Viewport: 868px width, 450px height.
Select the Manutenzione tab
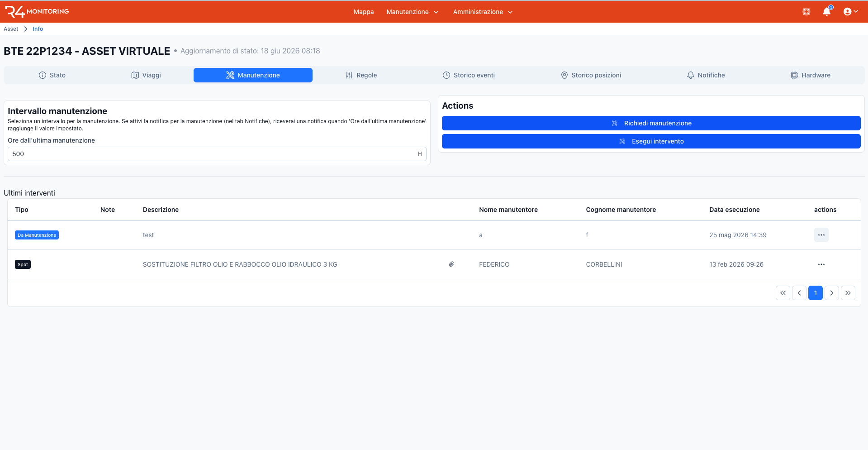pos(253,75)
